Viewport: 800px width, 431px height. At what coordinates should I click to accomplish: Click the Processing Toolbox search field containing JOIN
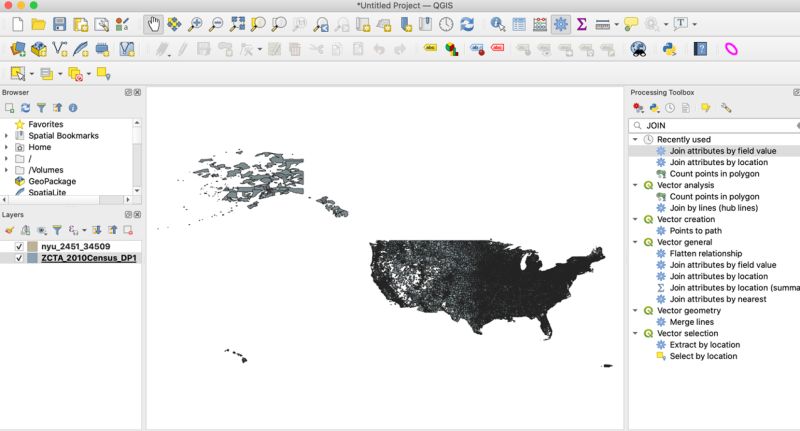[714, 125]
